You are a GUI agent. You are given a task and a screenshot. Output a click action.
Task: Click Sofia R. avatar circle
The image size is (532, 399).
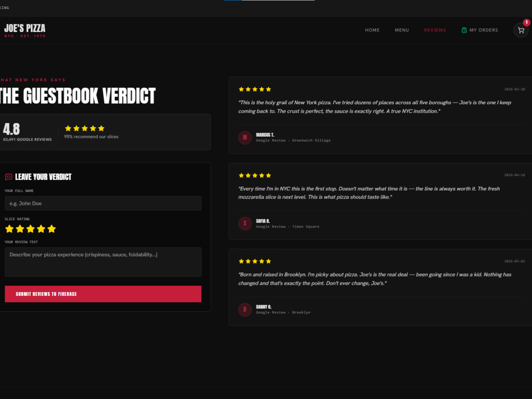[x=245, y=223]
